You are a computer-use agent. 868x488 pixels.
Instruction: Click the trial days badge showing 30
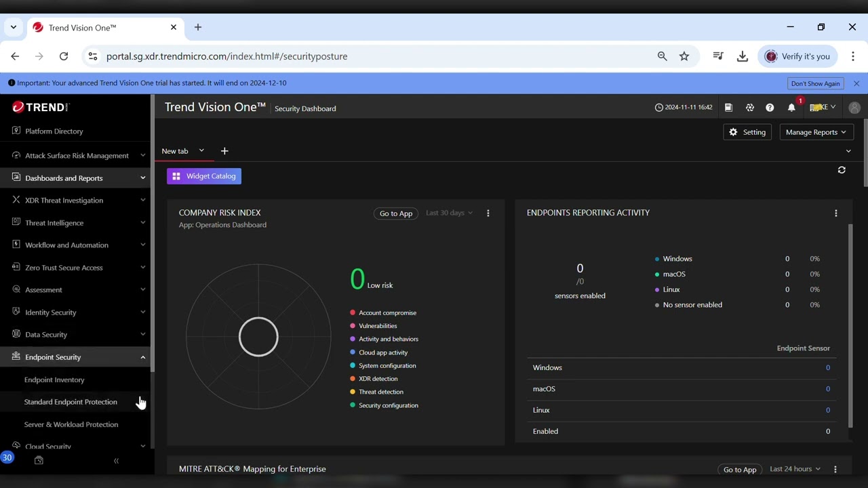[x=7, y=457]
